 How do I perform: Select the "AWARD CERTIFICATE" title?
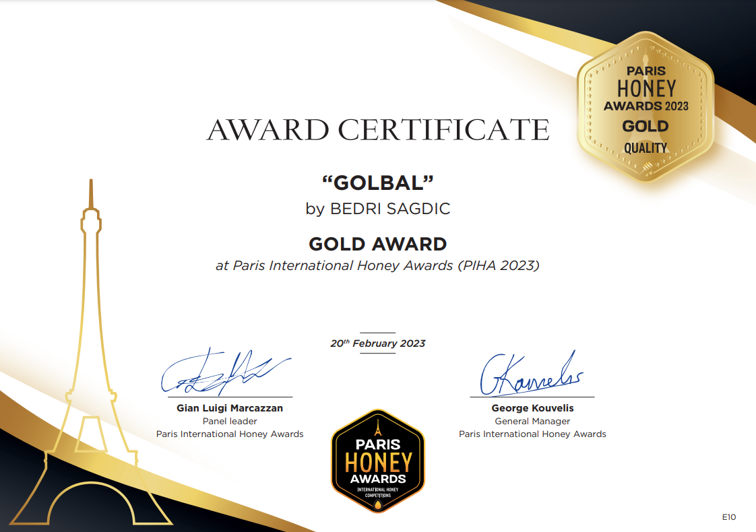(x=378, y=129)
